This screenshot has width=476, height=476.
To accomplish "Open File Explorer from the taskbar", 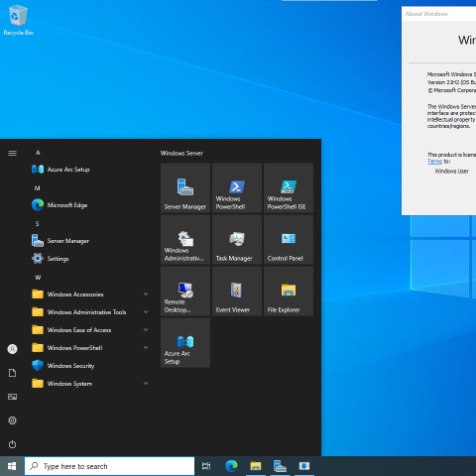I will [x=256, y=466].
